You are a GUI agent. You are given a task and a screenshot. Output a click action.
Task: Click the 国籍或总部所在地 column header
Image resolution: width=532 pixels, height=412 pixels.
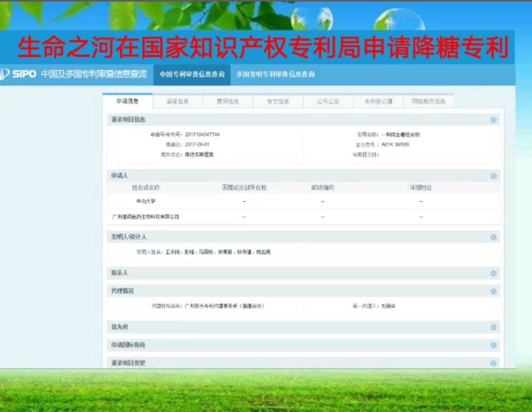click(244, 188)
